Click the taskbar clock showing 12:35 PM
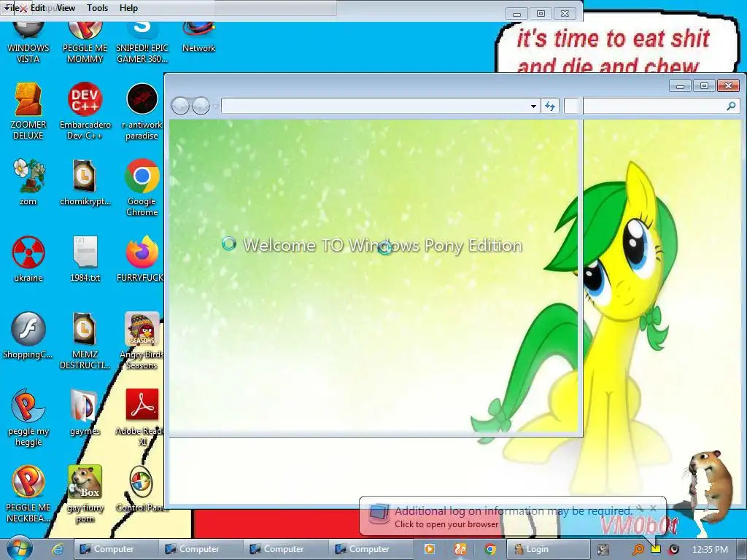Image resolution: width=747 pixels, height=560 pixels. [710, 550]
